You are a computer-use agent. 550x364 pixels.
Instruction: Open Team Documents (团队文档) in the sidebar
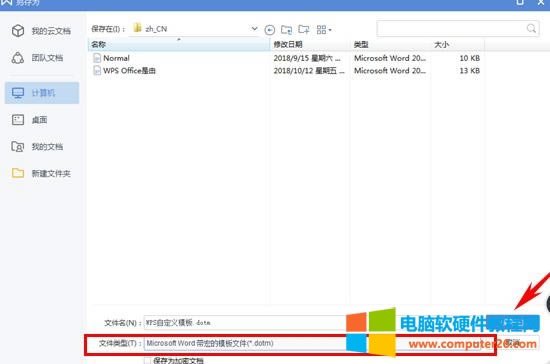(37, 58)
